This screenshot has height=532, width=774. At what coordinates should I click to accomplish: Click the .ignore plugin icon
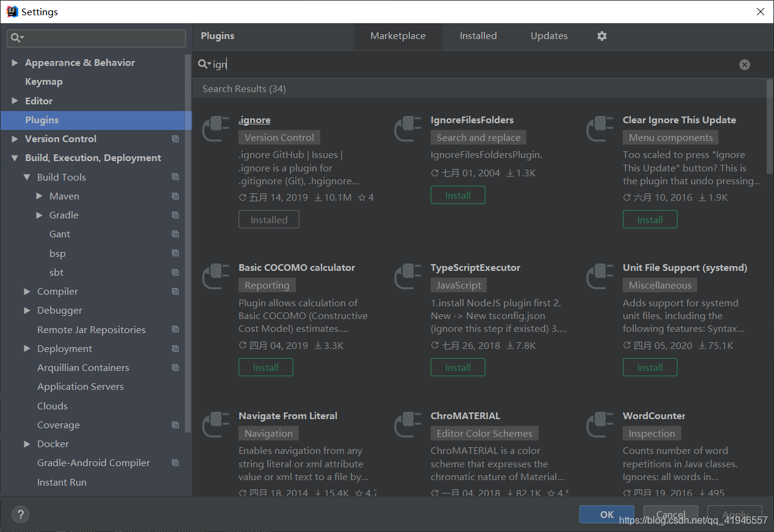(x=215, y=129)
